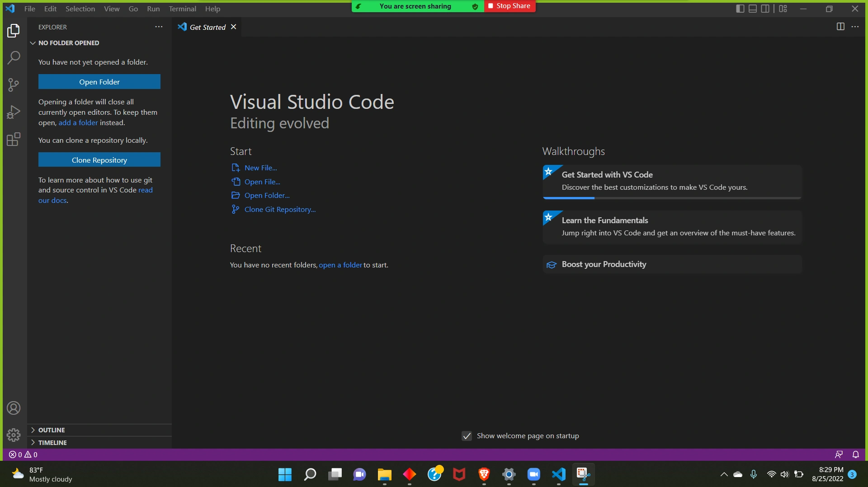Select the Get Started tab

point(207,27)
